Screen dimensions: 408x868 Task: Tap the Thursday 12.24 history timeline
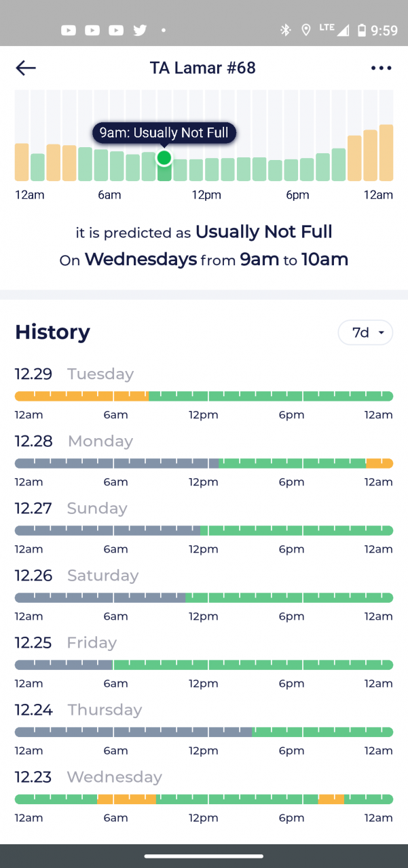point(204,732)
